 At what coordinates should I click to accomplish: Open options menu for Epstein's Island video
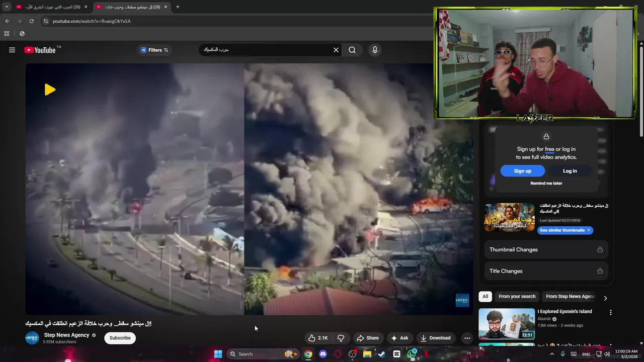[611, 312]
